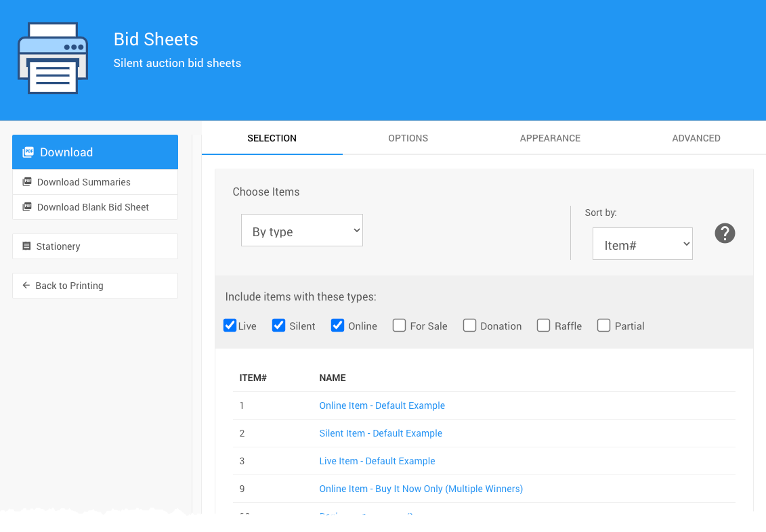Click Online Item - Buy It Now Only link
Image resolution: width=766 pixels, height=532 pixels.
point(421,489)
